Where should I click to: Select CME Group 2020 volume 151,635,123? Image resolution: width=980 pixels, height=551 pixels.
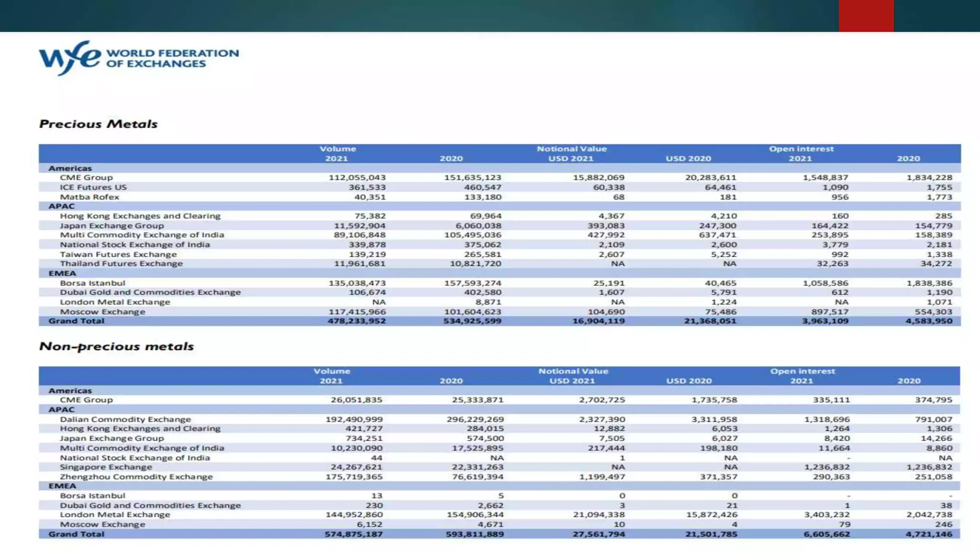473,178
